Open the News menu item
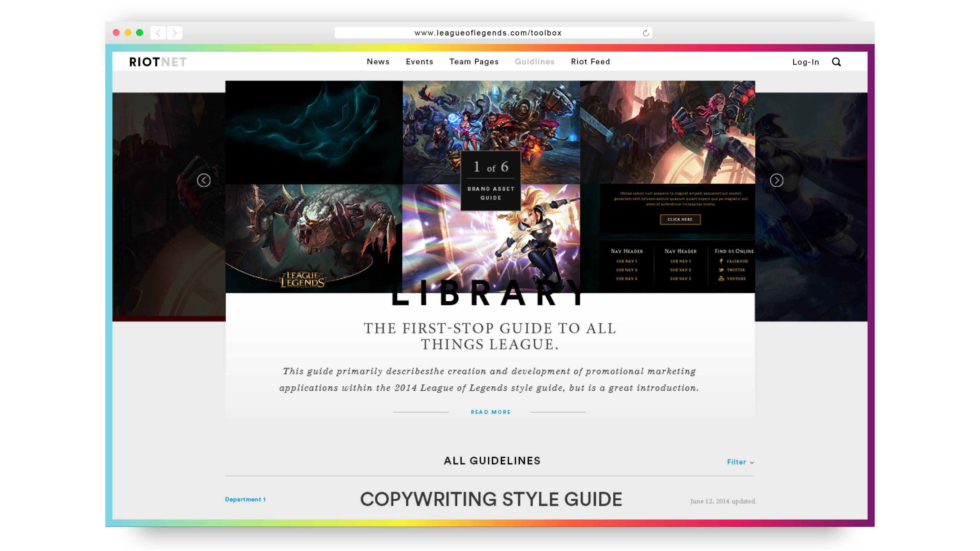This screenshot has height=551, width=980. coord(378,62)
